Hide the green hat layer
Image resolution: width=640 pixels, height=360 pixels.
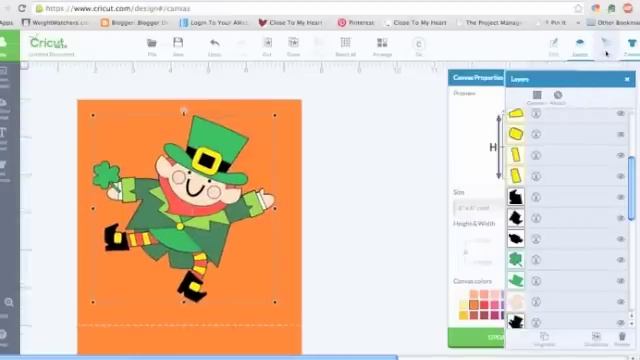[620, 281]
